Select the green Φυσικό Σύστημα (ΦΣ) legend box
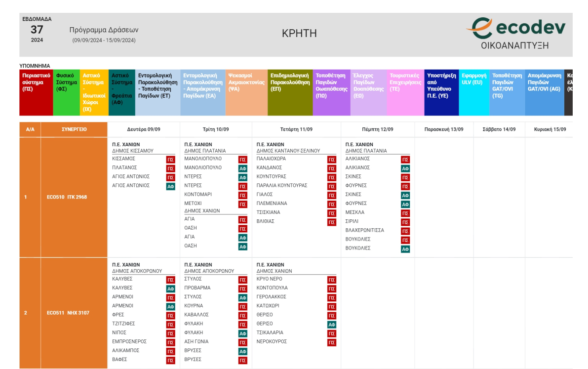This screenshot has width=588, height=369. pos(66,92)
